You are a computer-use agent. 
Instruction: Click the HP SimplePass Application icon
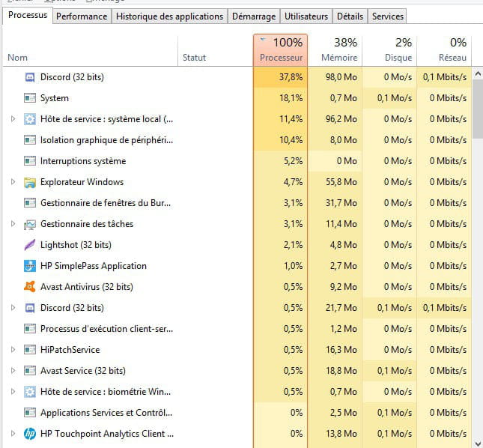click(x=30, y=266)
